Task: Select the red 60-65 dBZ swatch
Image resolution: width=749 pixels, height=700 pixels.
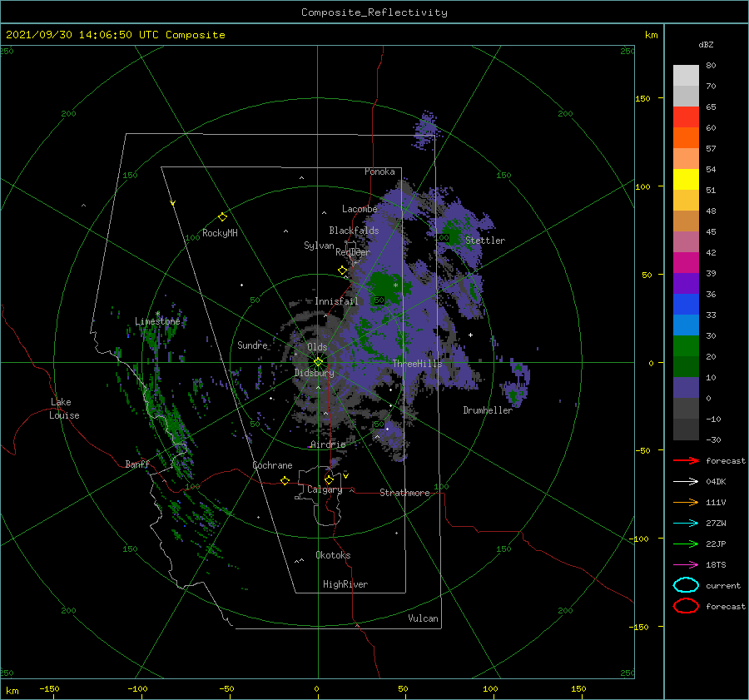Action: point(686,117)
